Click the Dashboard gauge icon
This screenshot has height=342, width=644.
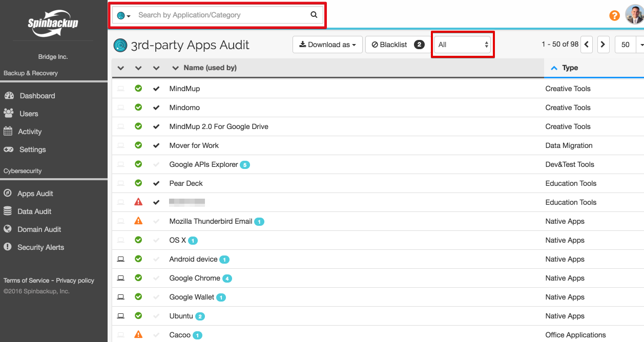tap(9, 96)
